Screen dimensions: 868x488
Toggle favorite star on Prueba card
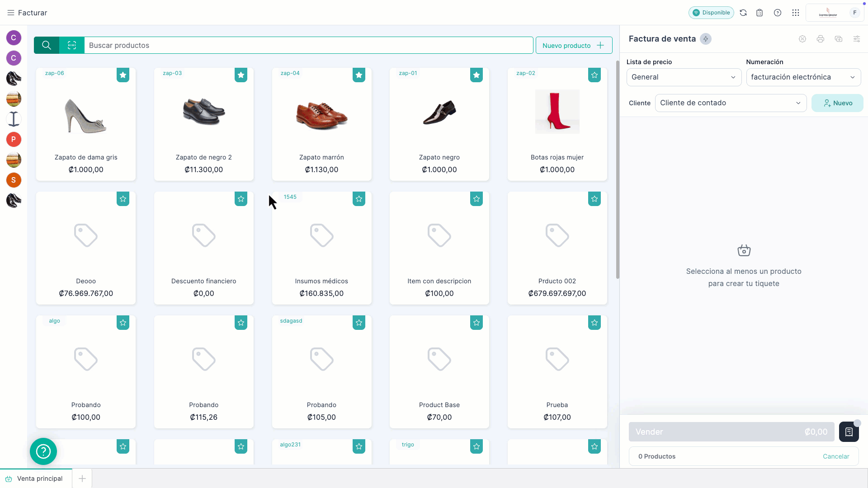click(x=594, y=323)
